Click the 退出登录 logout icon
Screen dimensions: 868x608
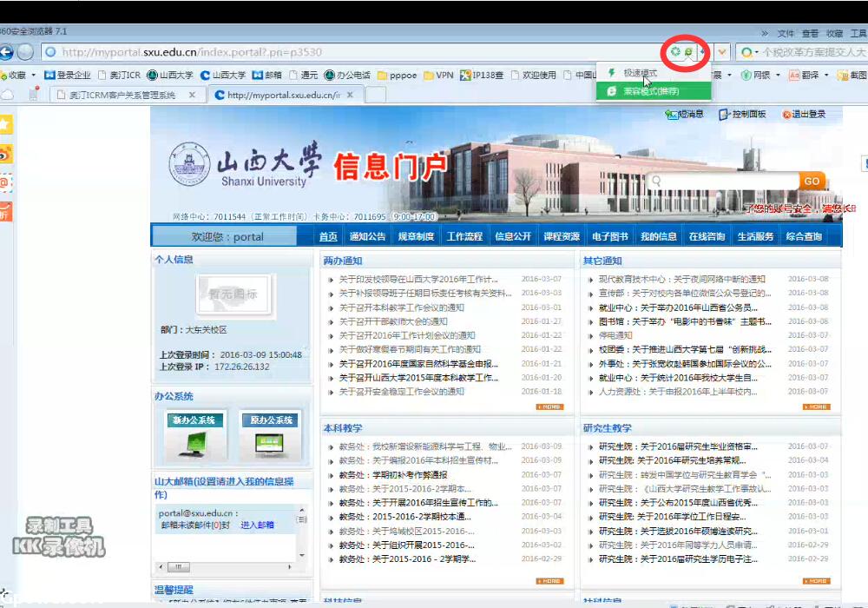804,114
